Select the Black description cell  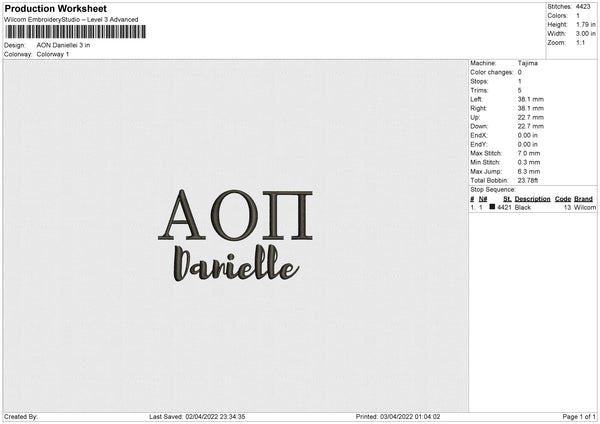click(523, 207)
